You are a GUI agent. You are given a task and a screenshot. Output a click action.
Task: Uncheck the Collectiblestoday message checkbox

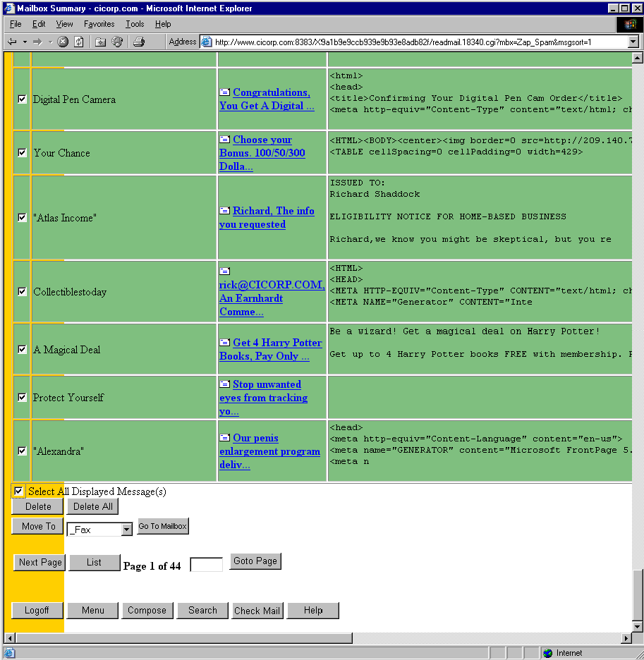coord(22,291)
